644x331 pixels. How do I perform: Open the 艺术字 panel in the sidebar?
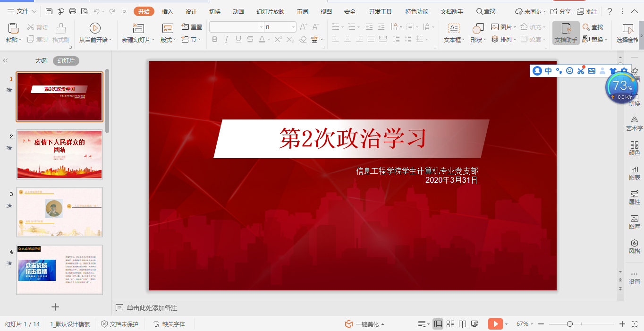(x=634, y=124)
